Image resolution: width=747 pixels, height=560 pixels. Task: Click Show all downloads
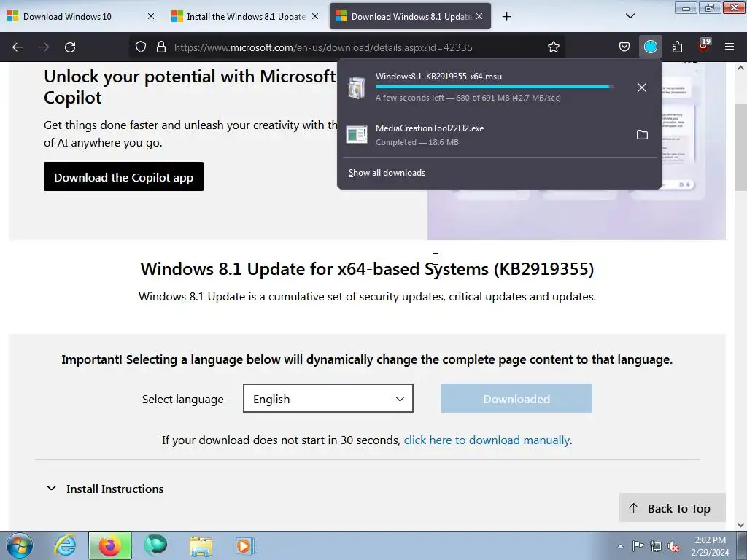coord(387,173)
